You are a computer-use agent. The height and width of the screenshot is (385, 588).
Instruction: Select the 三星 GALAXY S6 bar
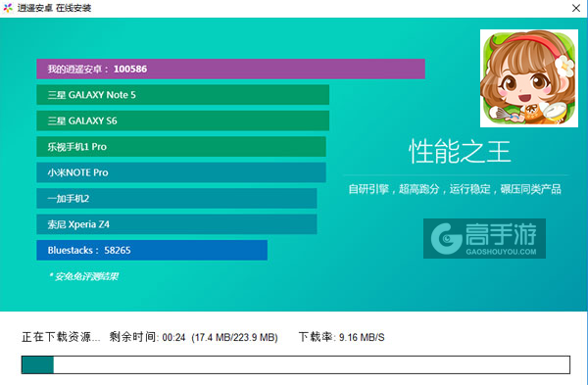tap(182, 120)
